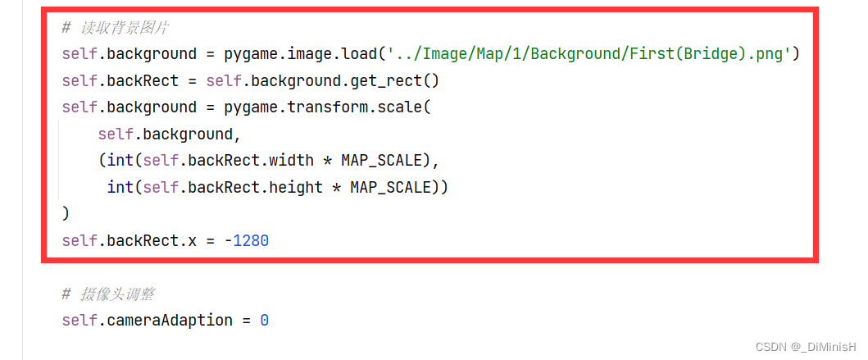Click get_rect() method call
This screenshot has height=360, width=868.
(x=395, y=81)
